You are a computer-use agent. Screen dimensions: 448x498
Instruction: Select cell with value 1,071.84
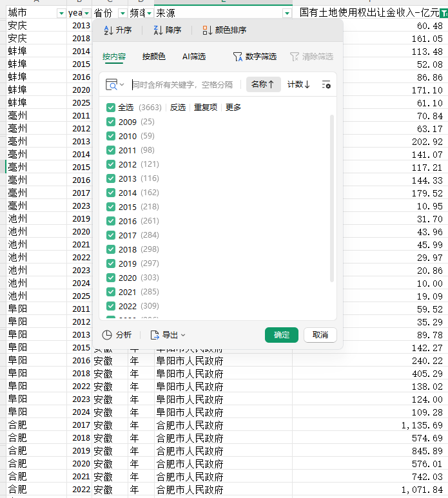370,490
